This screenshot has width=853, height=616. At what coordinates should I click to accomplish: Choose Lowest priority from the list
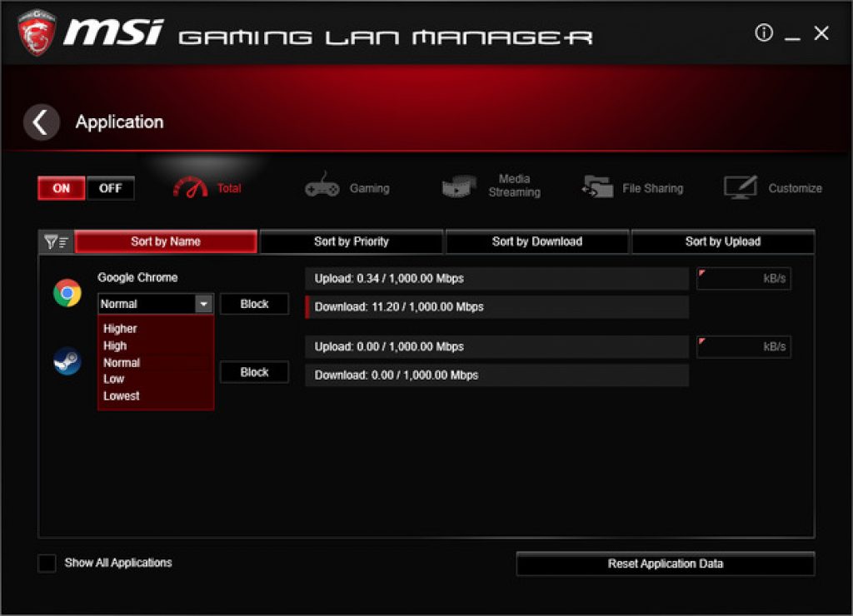tap(122, 395)
